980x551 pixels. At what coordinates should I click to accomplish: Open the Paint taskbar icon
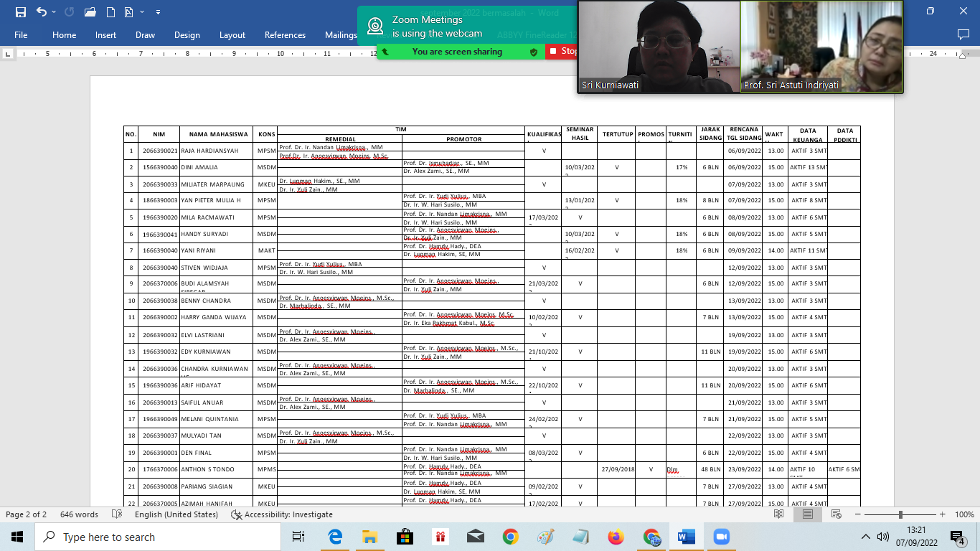tap(545, 537)
